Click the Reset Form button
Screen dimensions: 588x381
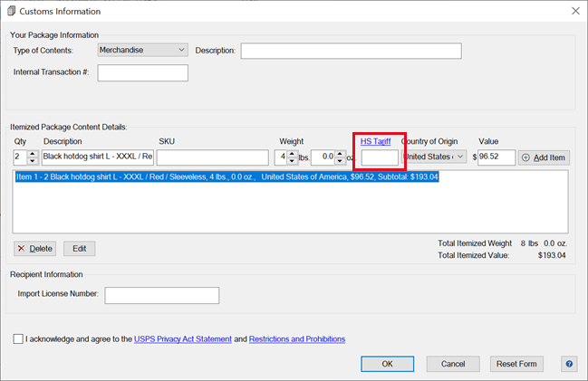516,364
